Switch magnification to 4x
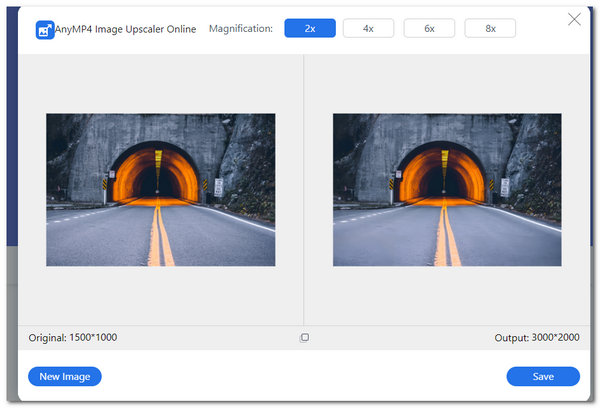 (x=368, y=28)
